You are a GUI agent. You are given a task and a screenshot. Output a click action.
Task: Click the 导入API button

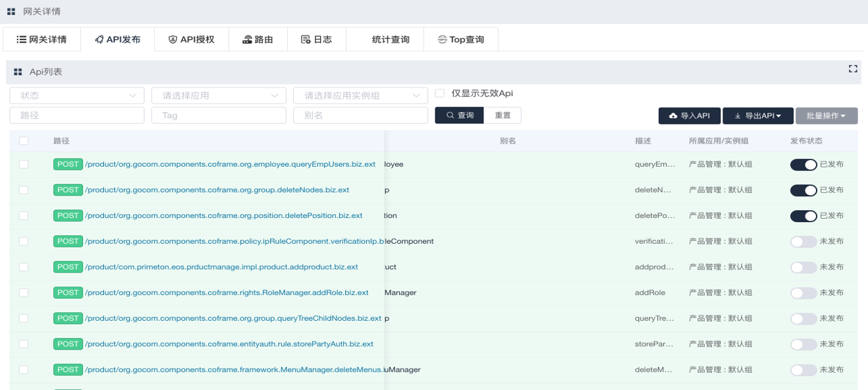pyautogui.click(x=689, y=116)
